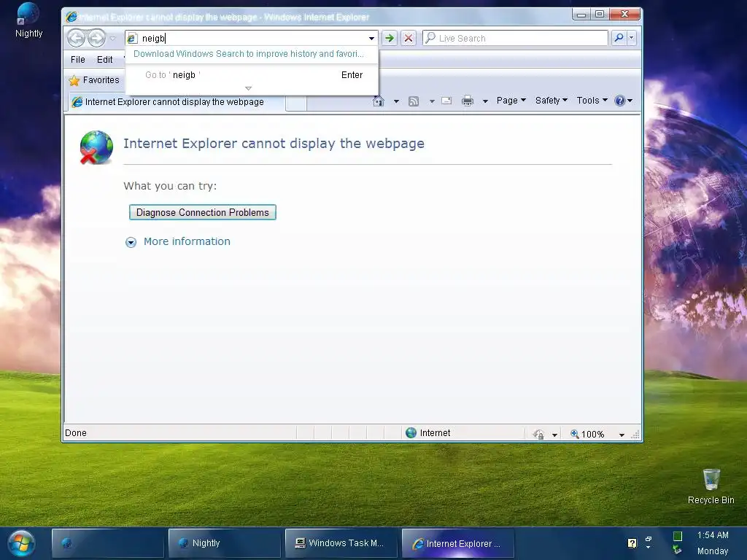747x560 pixels.
Task: Click the Internet Explorer title bar icon
Action: point(71,17)
